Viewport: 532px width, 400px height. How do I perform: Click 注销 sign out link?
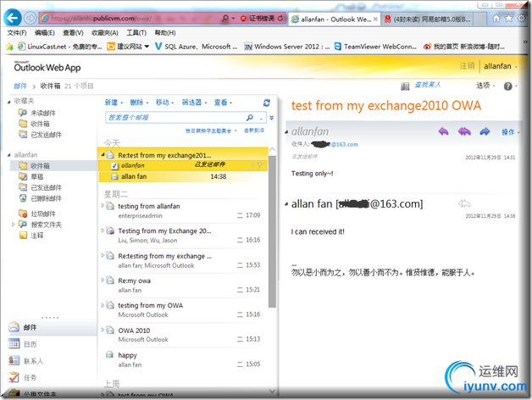(x=467, y=66)
